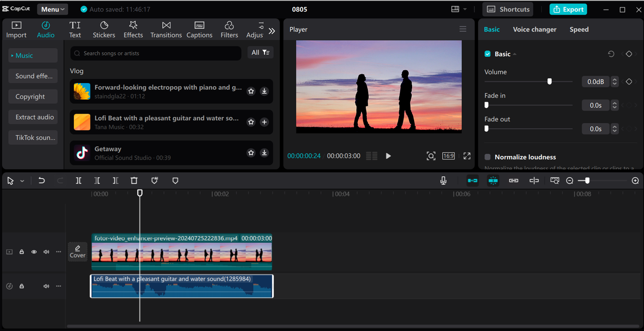Viewport: 644px width, 331px height.
Task: Select the Music category
Action: (x=33, y=55)
